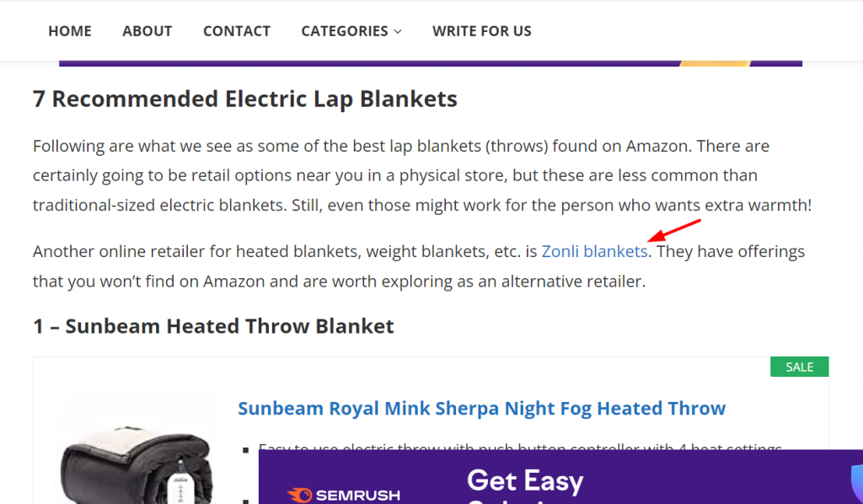Click the 7 Recommended Electric Lap Blankets heading
863x504 pixels.
click(245, 99)
